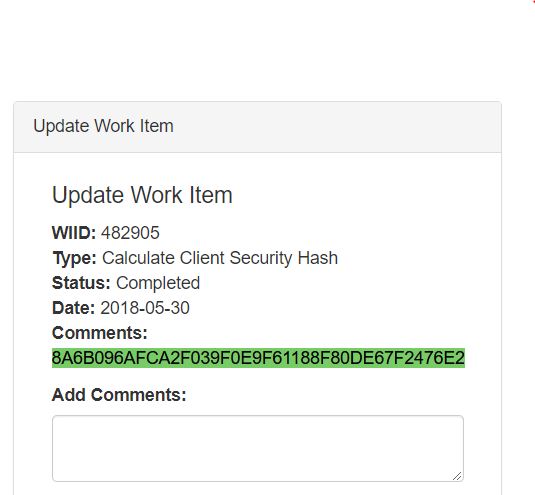
Task: Click the bold Comments label
Action: click(100, 333)
